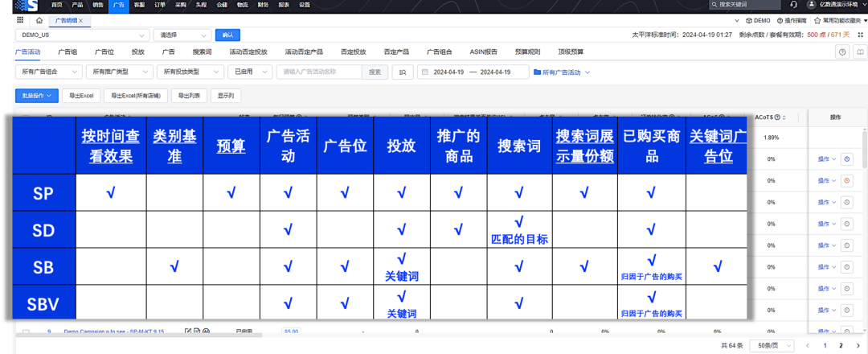Open the 所有广告组合 filter dropdown

49,72
